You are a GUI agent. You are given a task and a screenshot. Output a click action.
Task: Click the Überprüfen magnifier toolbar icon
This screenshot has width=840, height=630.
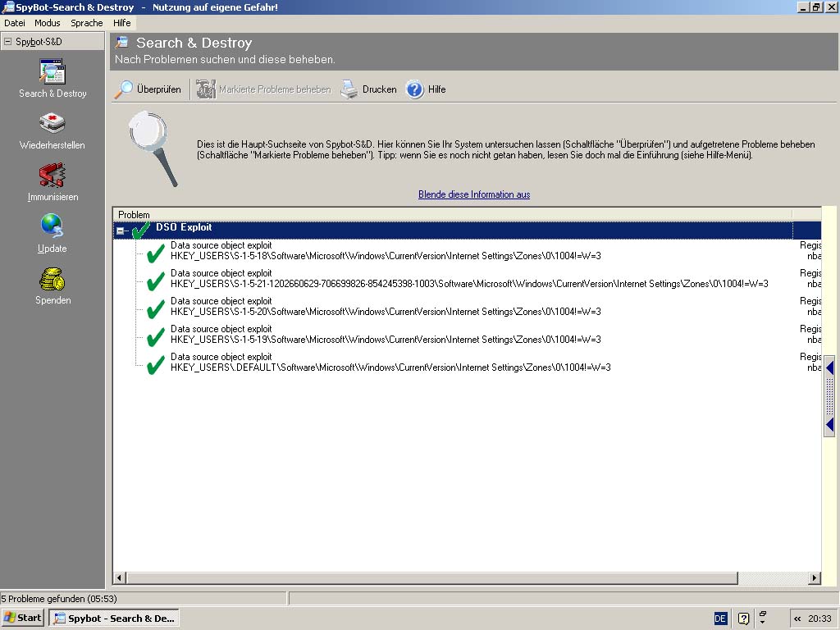(125, 89)
